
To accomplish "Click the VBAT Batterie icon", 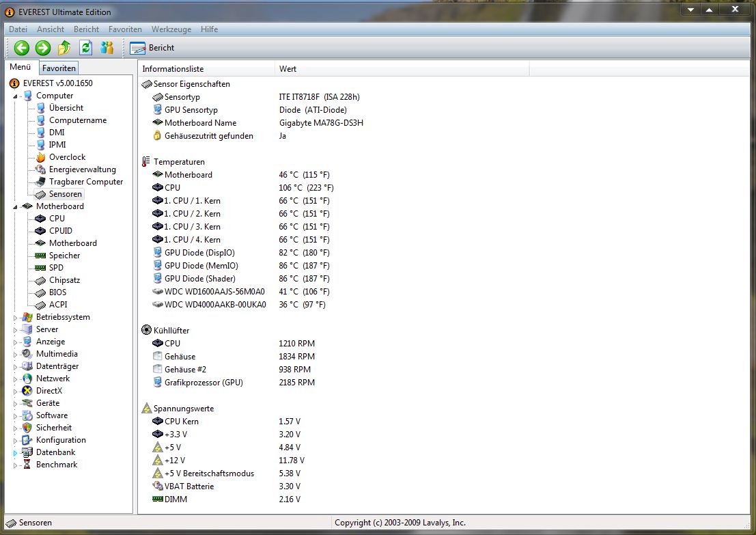I will [157, 486].
